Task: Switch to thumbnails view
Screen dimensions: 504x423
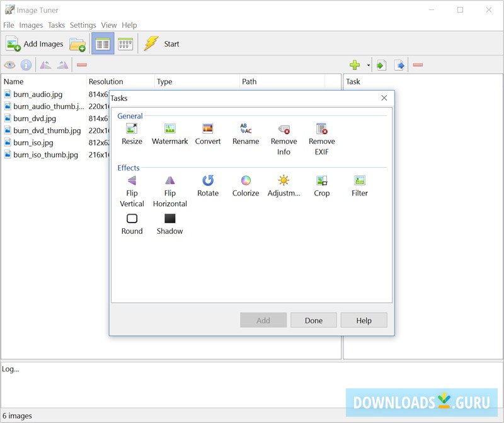Action: (125, 43)
